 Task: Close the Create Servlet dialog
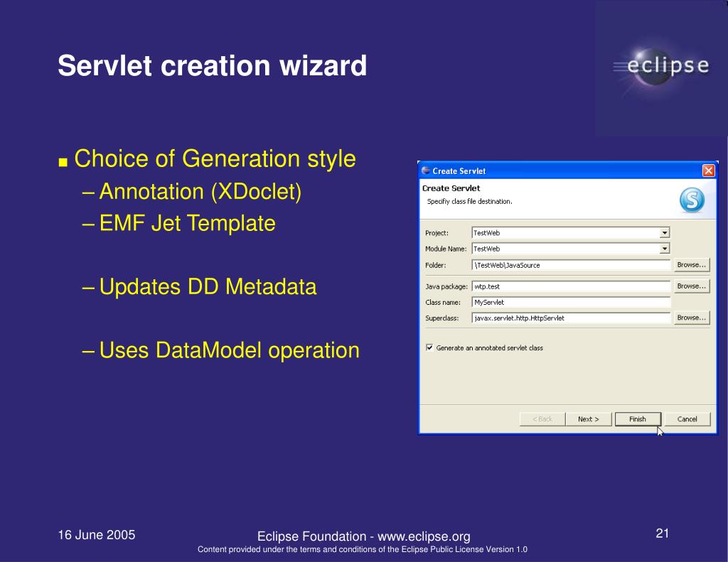click(709, 171)
